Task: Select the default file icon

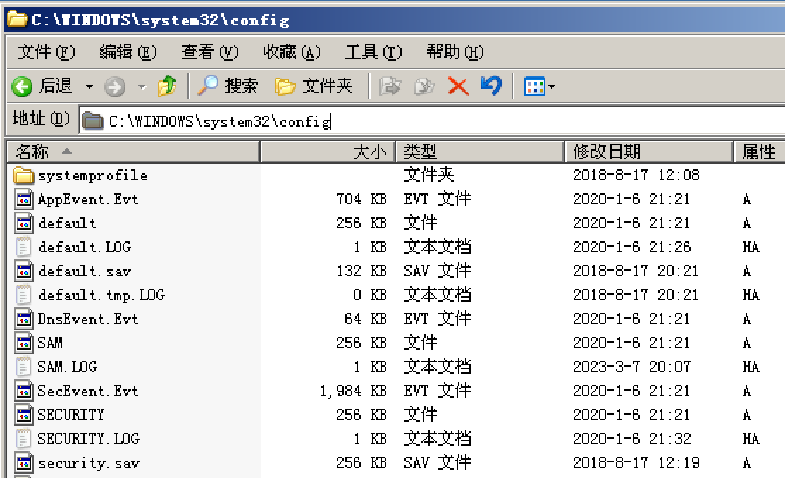Action: 24,223
